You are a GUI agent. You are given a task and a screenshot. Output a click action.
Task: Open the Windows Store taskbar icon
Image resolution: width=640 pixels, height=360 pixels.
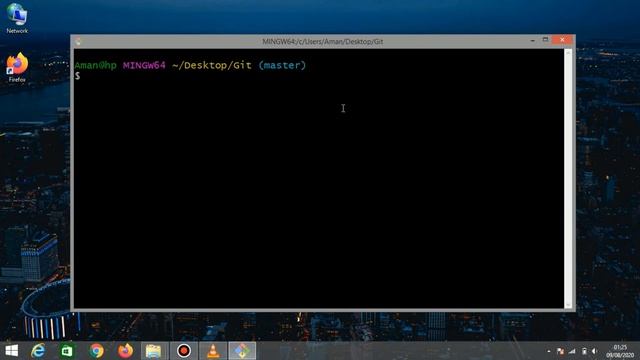pos(67,351)
